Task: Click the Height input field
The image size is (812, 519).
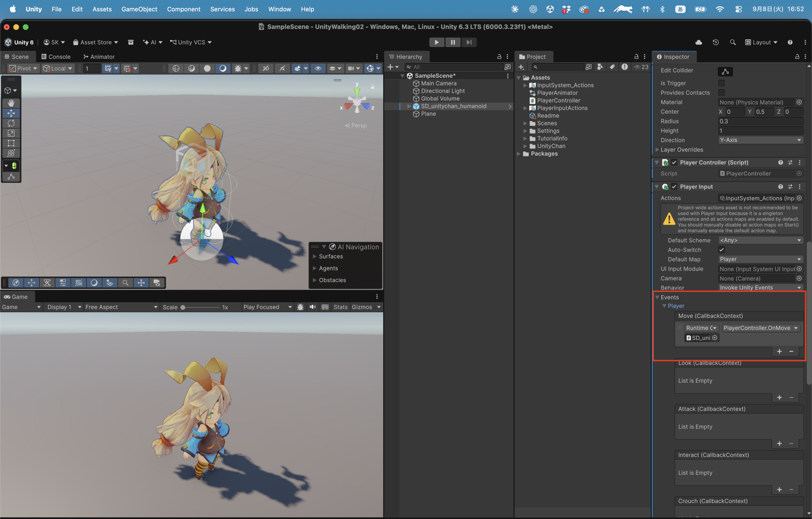Action: point(760,130)
